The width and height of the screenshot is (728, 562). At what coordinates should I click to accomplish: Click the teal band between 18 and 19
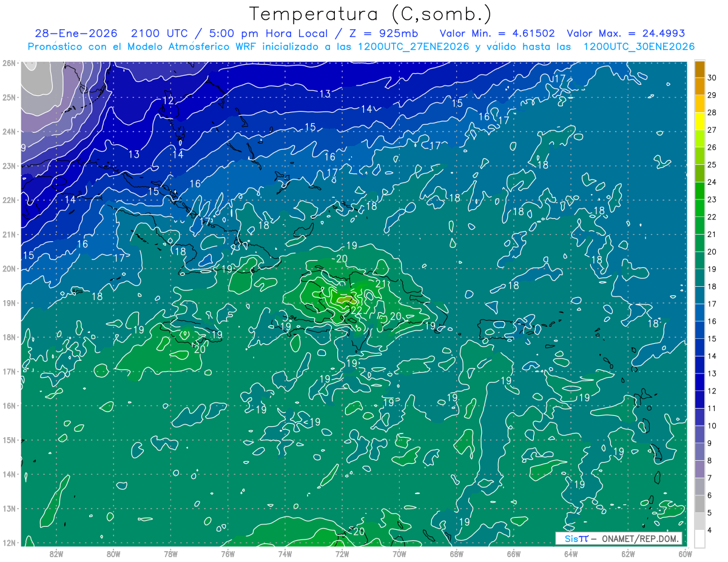699,278
